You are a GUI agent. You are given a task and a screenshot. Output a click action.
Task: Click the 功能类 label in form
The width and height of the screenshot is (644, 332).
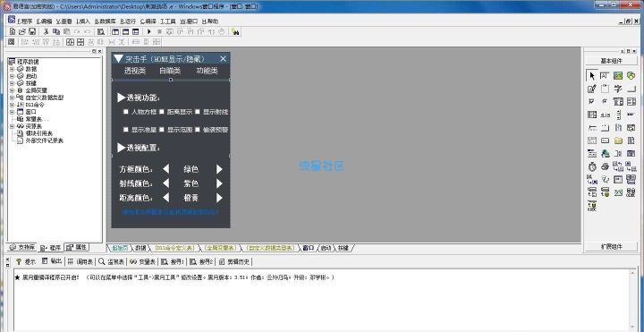(207, 71)
